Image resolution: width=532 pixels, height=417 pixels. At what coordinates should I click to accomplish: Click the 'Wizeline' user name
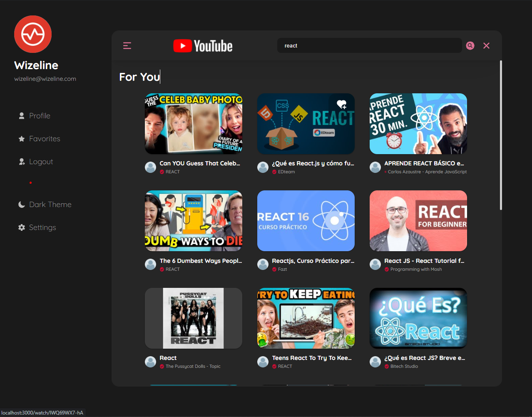point(36,65)
